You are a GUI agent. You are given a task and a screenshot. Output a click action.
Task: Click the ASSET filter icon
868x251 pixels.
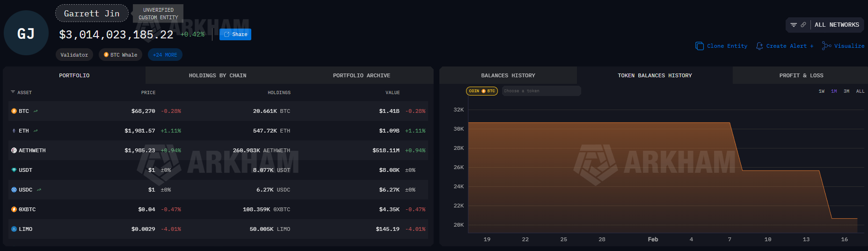click(x=13, y=92)
